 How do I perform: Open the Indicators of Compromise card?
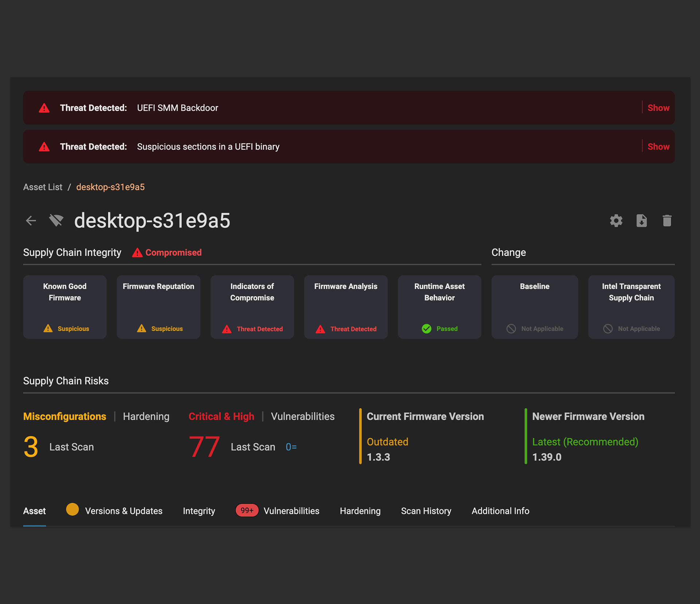click(252, 307)
